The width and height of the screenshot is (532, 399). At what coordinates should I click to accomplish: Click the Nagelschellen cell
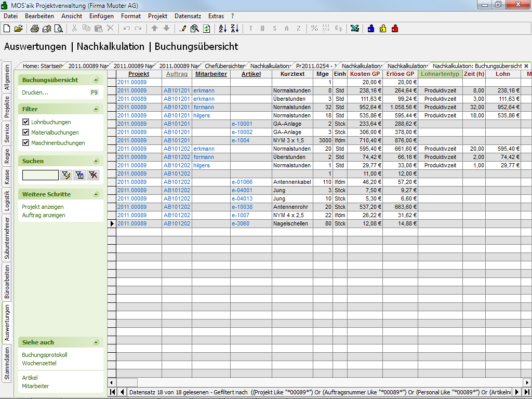point(292,223)
